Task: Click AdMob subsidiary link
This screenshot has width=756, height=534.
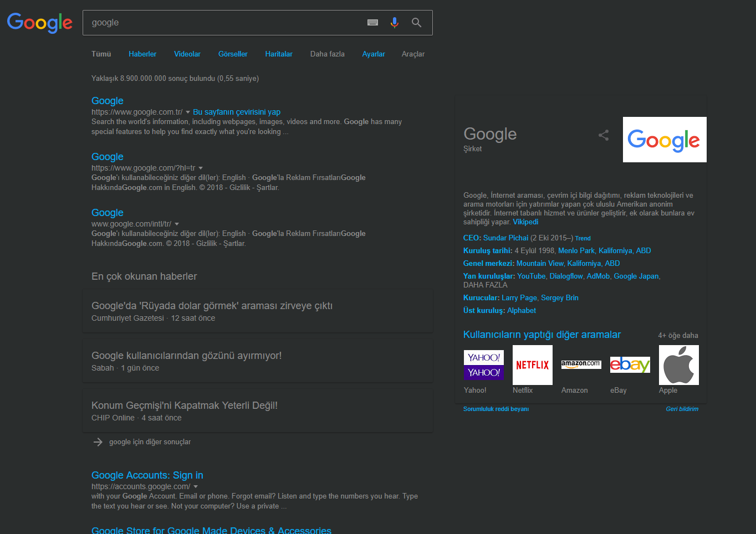Action: click(x=599, y=276)
